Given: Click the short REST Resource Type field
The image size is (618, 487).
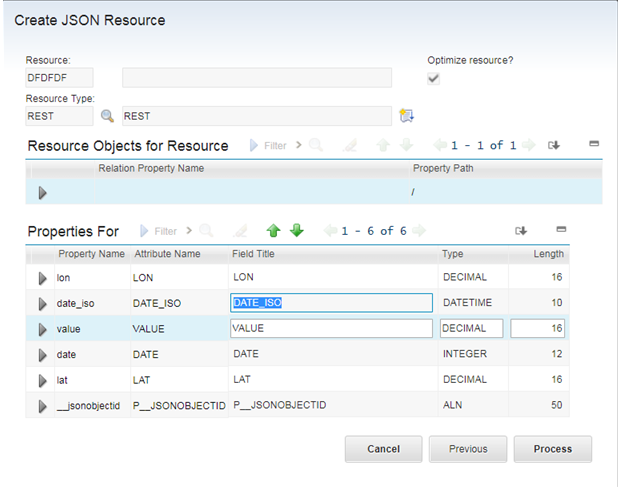Looking at the screenshot, I should pos(59,116).
